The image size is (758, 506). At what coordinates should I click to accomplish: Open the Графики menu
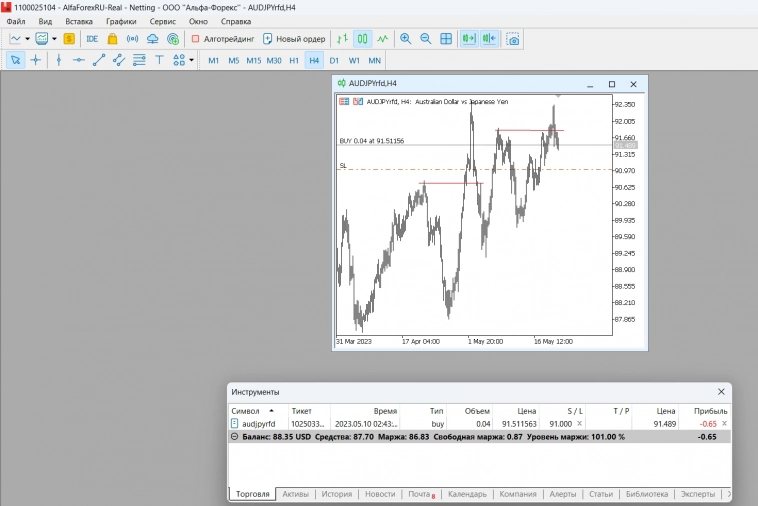pos(121,21)
